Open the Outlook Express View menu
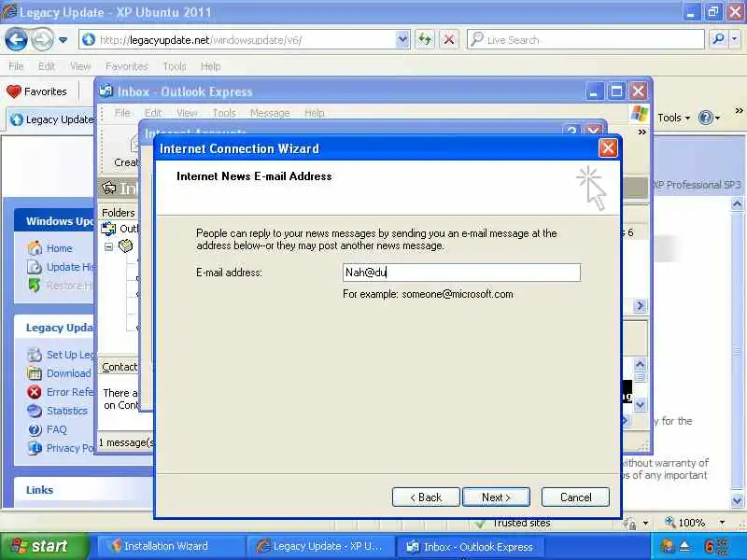The width and height of the screenshot is (747, 560). point(187,113)
